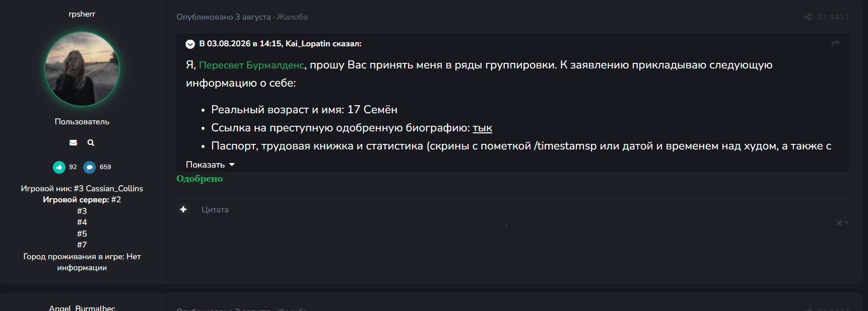Image resolution: width=868 pixels, height=311 pixels.
Task: Expand the quote via Показать
Action: click(210, 165)
